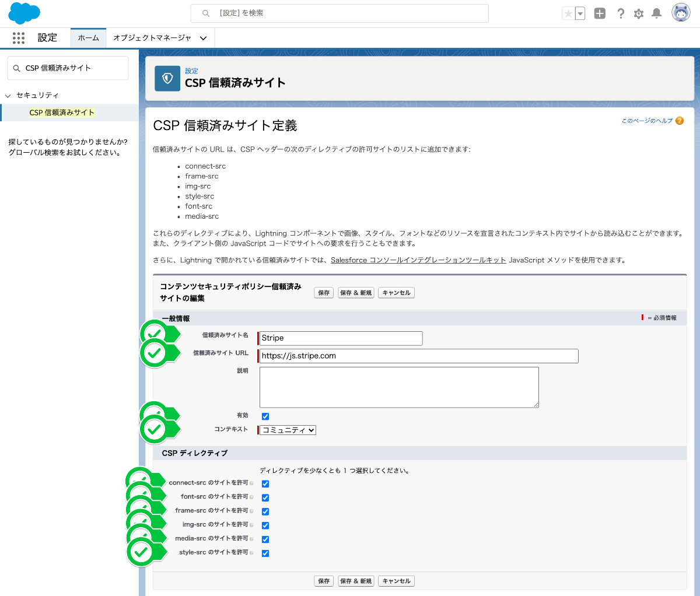
Task: Click the bottom 保存 button
Action: coord(324,581)
